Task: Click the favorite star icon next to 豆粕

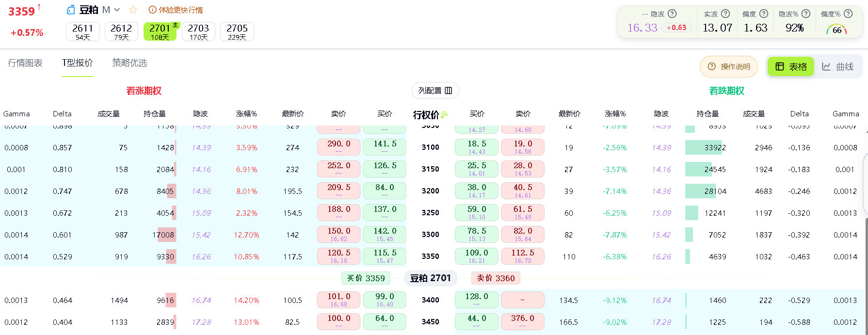Action: coord(133,10)
